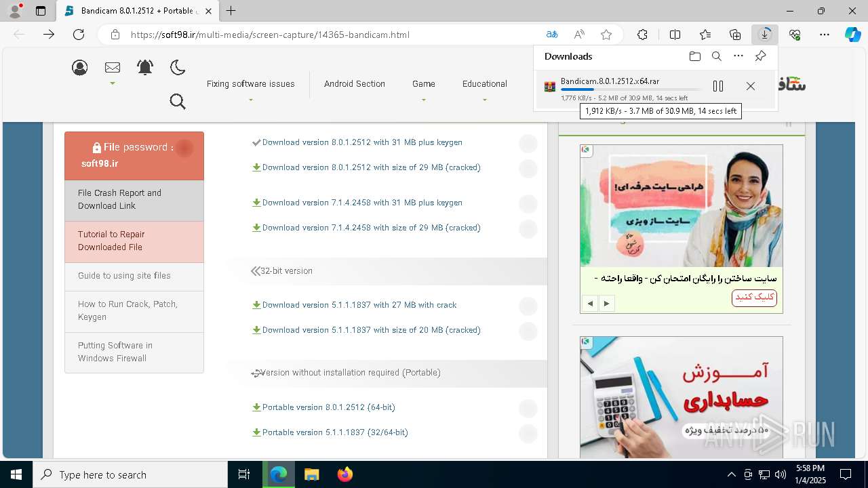Click the red Persian ad button

(754, 298)
